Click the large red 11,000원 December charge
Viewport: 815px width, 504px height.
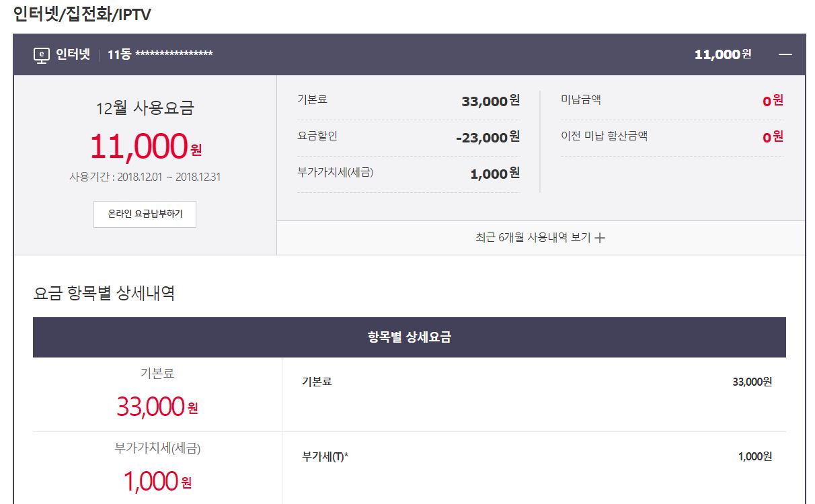[145, 146]
